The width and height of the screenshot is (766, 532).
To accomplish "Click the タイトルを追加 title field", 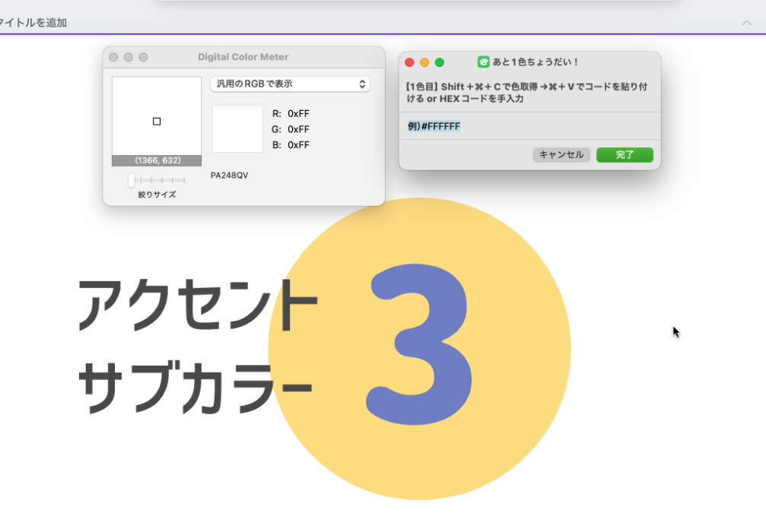I will pyautogui.click(x=35, y=23).
